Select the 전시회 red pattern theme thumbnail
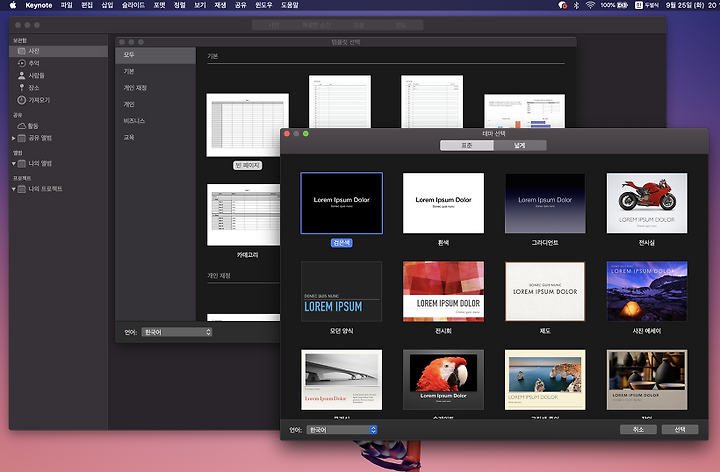This screenshot has height=472, width=720. tap(443, 291)
